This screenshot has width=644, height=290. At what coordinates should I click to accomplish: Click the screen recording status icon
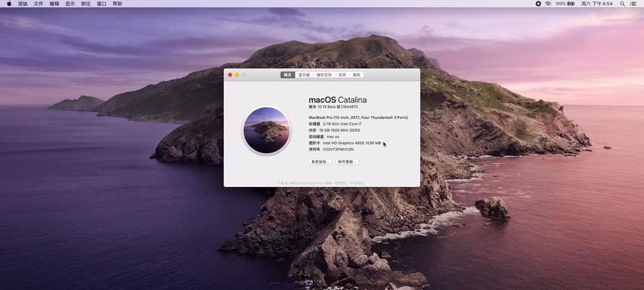(538, 4)
